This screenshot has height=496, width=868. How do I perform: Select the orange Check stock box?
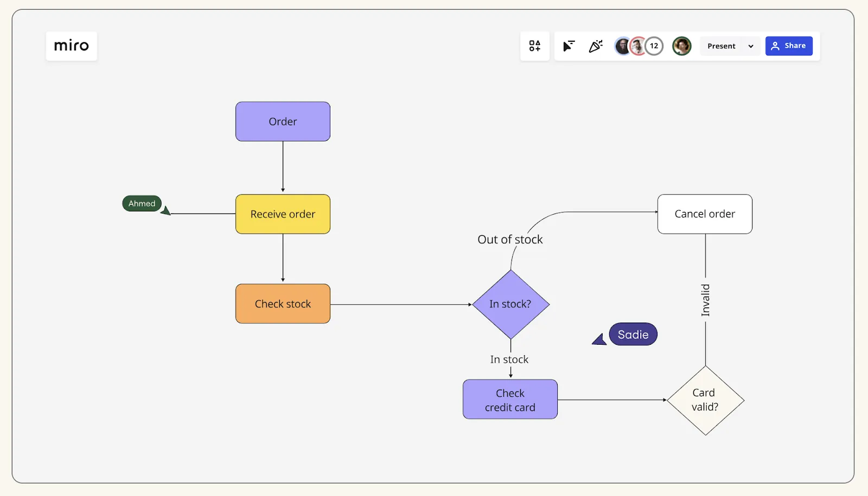[283, 304]
